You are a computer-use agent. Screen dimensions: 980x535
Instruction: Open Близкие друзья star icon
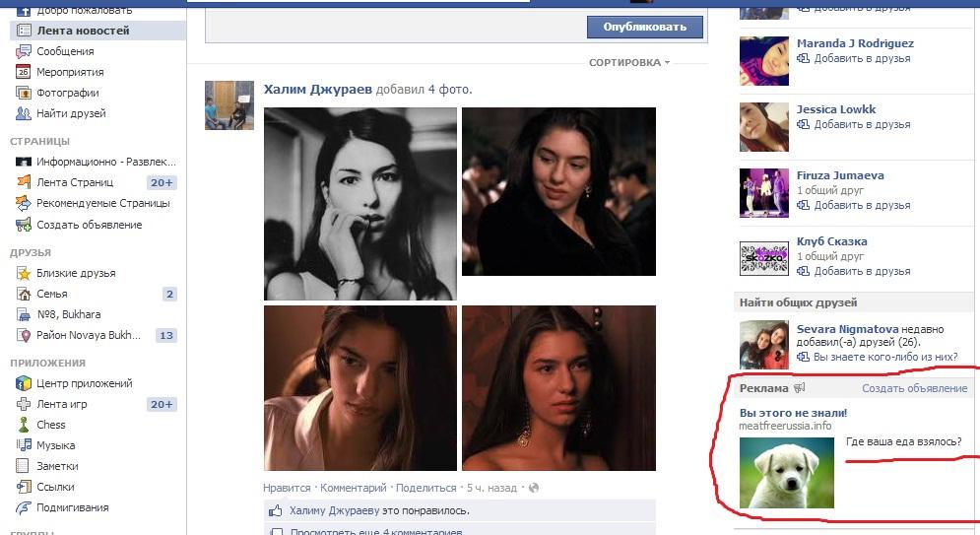23,273
